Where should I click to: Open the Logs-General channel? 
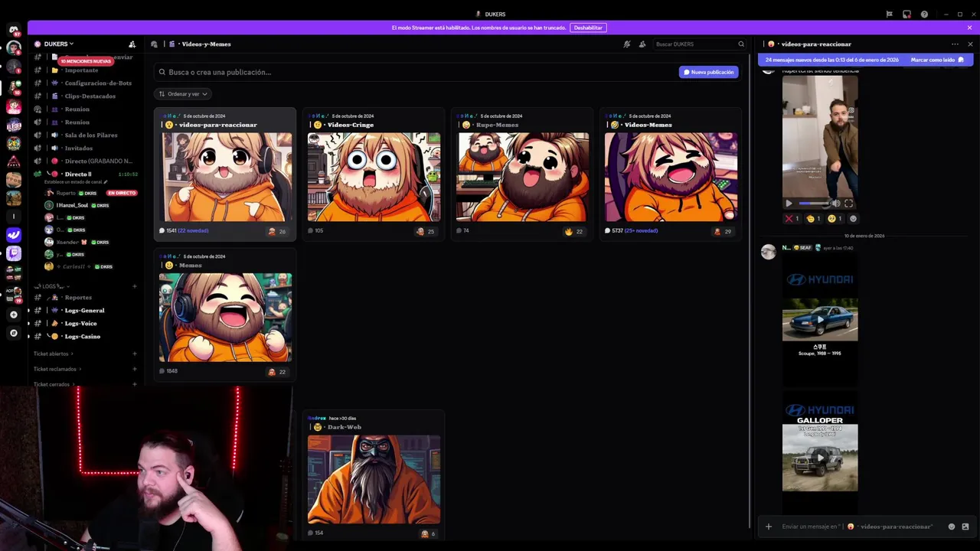pos(85,311)
